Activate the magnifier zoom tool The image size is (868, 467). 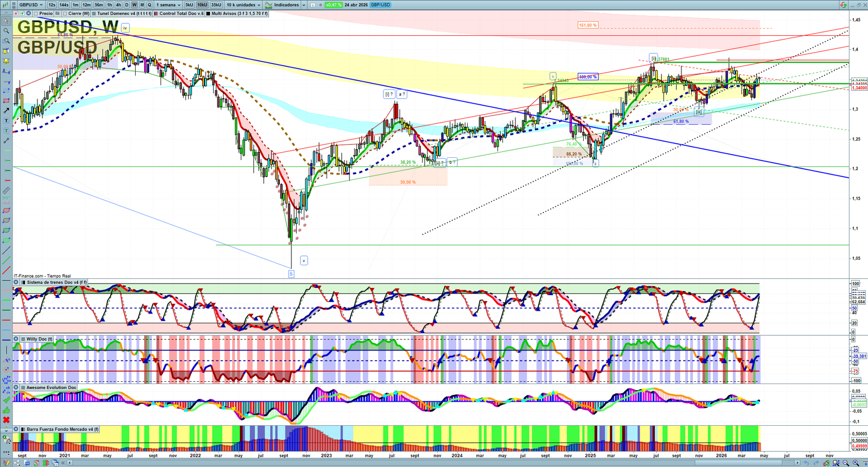click(6, 31)
